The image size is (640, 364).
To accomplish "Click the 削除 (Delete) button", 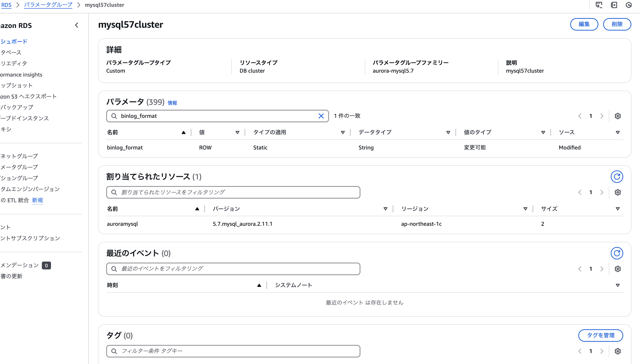I will coord(617,24).
